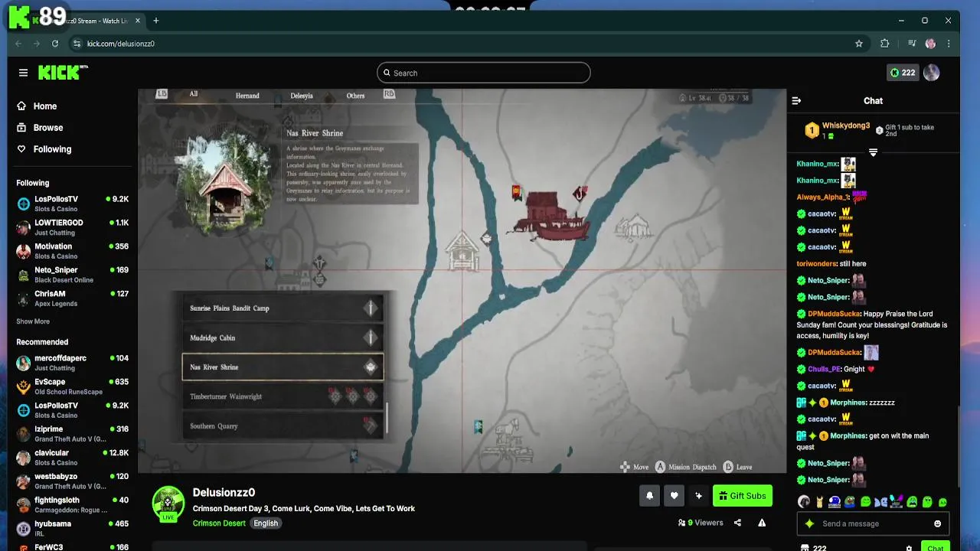
Task: Open chat settings gear
Action: [909, 548]
